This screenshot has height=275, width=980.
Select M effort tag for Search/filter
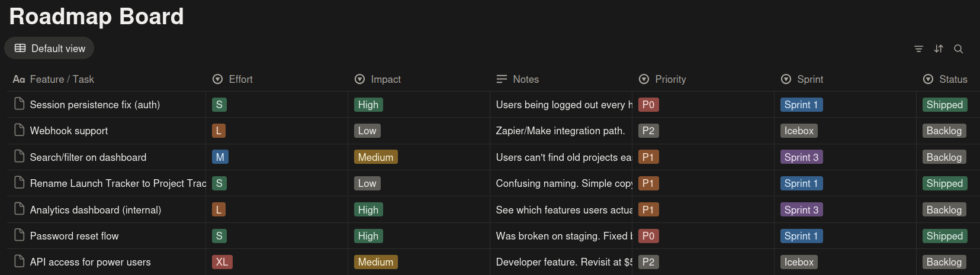click(x=220, y=157)
